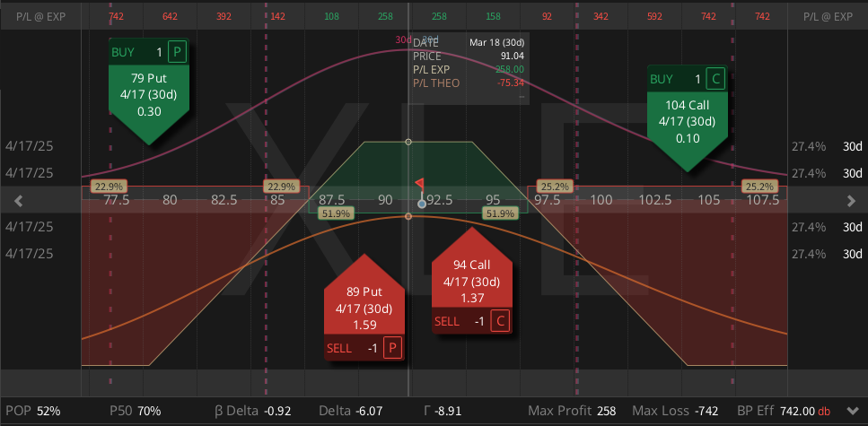
Task: Click the 25.2% probability label near 107.5
Action: (x=760, y=187)
